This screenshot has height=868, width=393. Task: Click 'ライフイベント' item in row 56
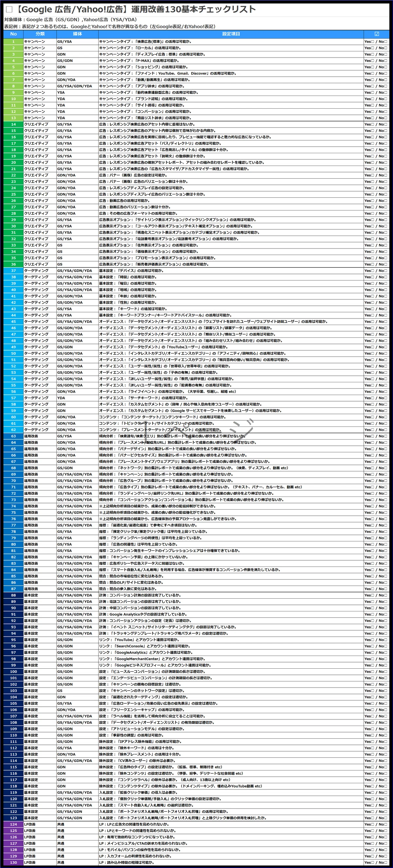tap(167, 392)
